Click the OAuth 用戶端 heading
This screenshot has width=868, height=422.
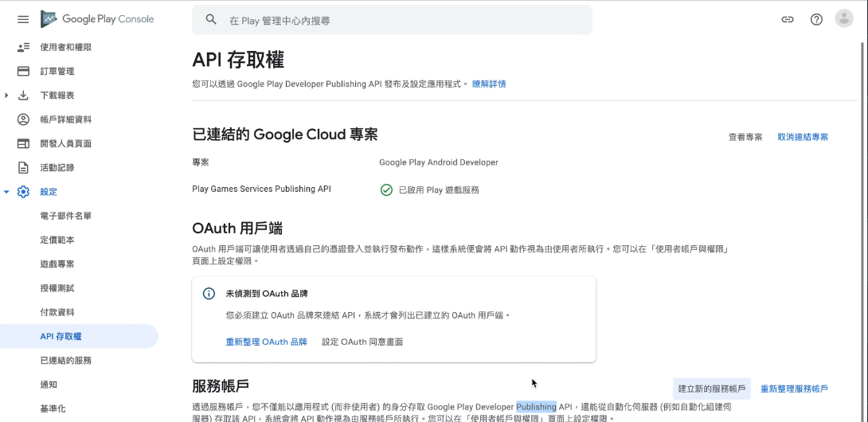click(x=238, y=228)
